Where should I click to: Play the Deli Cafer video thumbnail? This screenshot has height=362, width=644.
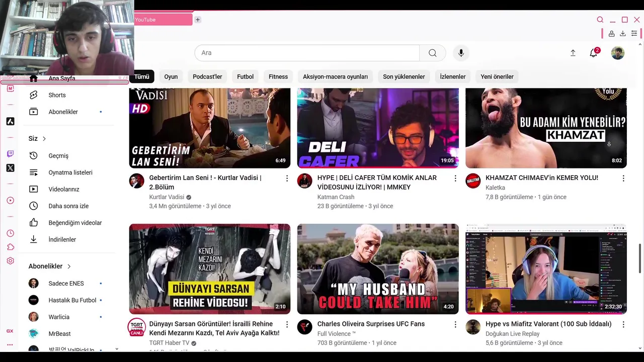click(378, 128)
